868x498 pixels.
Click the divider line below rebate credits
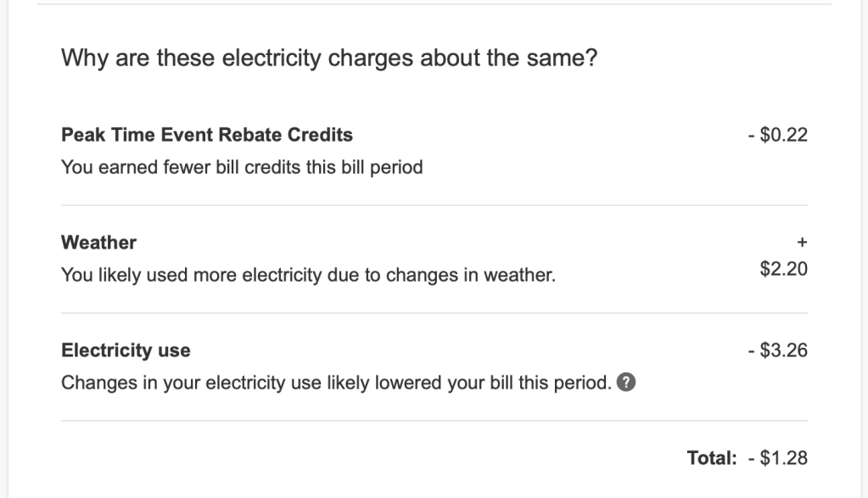click(x=434, y=205)
